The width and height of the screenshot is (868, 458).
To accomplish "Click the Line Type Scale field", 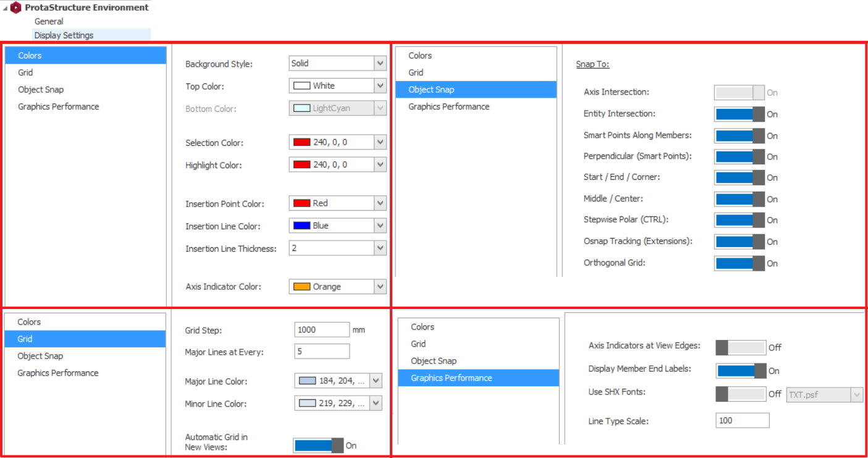I will pyautogui.click(x=743, y=421).
